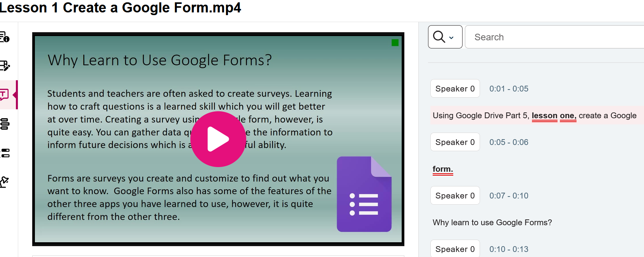
Task: Open the search options magnifier dropdown
Action: click(x=445, y=37)
